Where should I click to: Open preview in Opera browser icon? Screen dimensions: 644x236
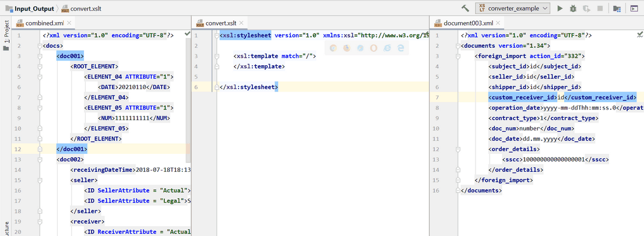pos(374,49)
